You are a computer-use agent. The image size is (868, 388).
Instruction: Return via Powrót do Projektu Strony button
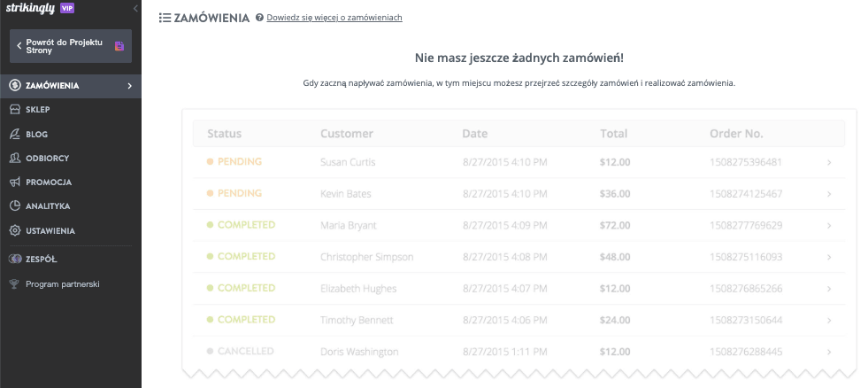pyautogui.click(x=71, y=46)
